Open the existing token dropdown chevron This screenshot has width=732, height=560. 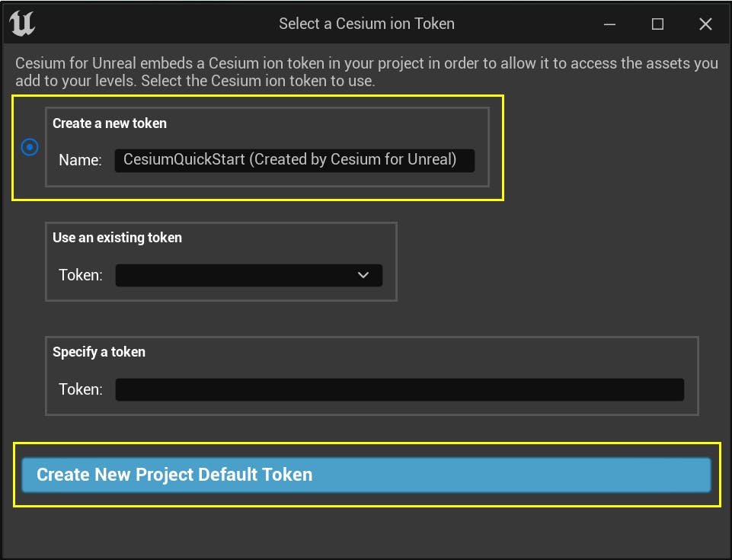[x=363, y=275]
